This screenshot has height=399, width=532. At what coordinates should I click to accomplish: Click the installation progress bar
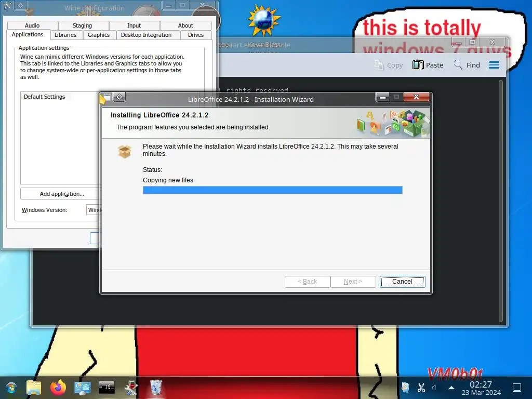tap(272, 190)
